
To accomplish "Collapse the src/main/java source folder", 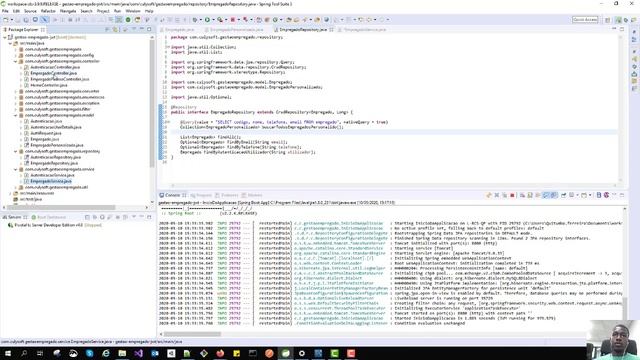I will pos(10,43).
